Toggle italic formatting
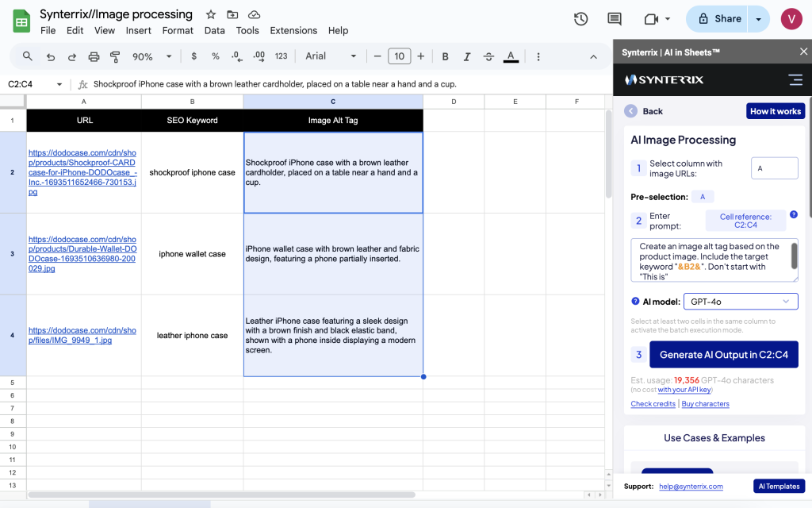The height and width of the screenshot is (508, 812). point(466,56)
